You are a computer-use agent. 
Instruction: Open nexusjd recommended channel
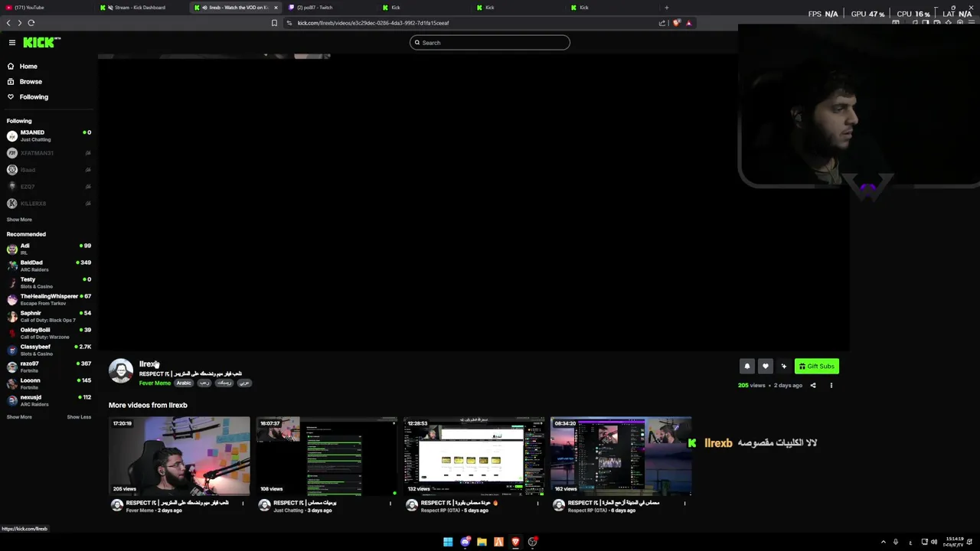pos(49,401)
